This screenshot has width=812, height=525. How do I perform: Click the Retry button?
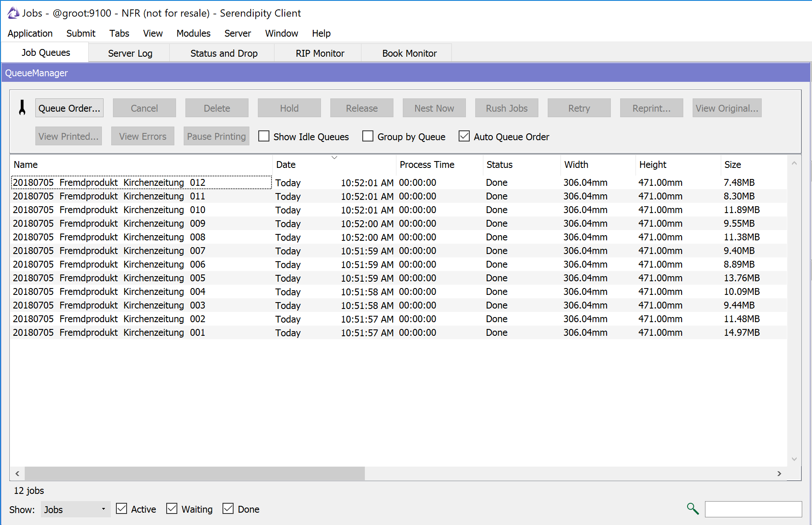579,108
